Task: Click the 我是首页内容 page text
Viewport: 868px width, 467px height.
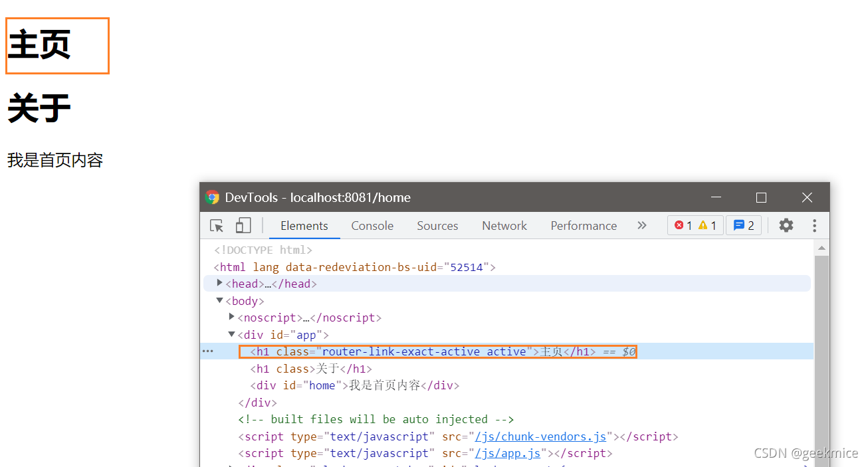Action: [55, 160]
